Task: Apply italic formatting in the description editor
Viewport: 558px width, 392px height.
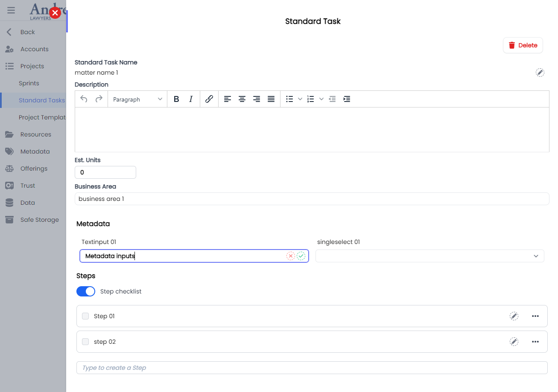Action: (191, 99)
